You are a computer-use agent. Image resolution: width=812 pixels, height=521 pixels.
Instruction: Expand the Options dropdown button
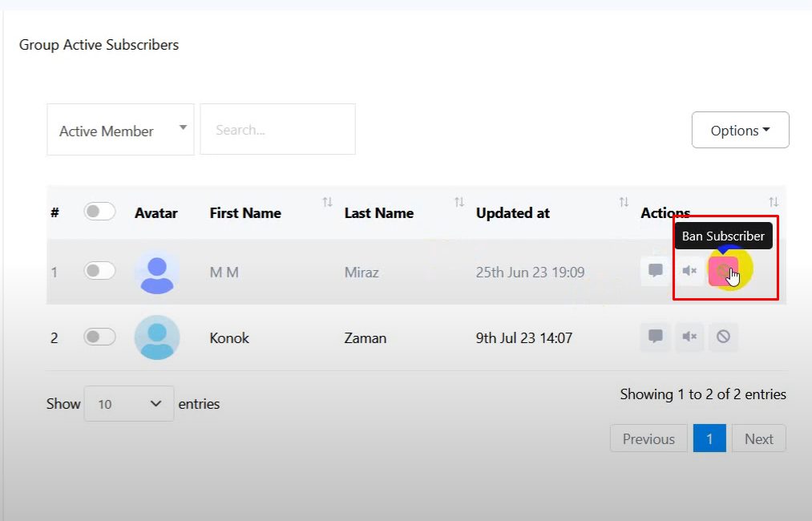point(740,130)
